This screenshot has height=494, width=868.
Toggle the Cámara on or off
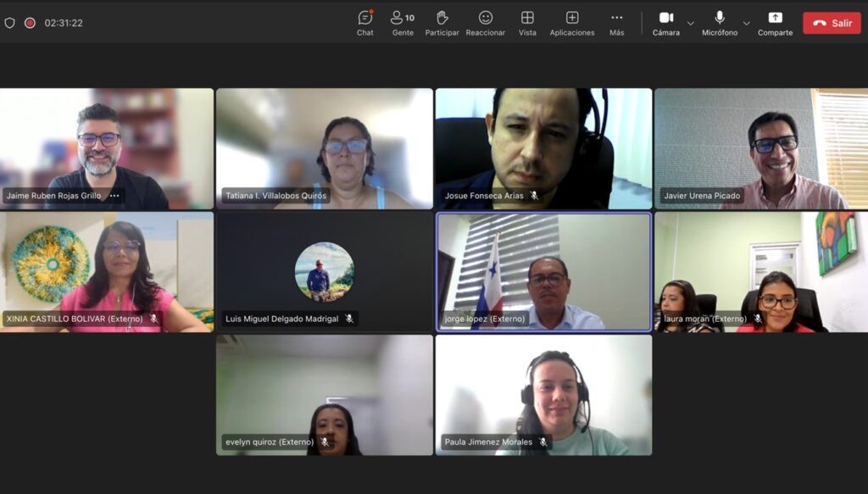pyautogui.click(x=666, y=23)
